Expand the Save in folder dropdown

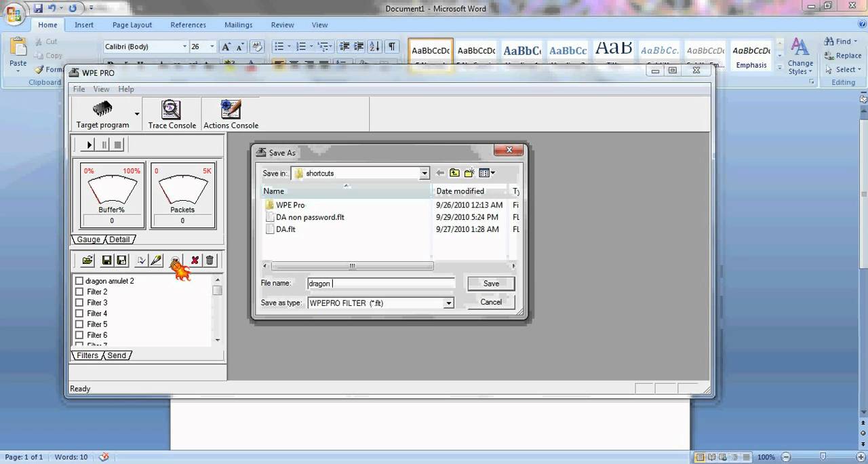pos(425,174)
